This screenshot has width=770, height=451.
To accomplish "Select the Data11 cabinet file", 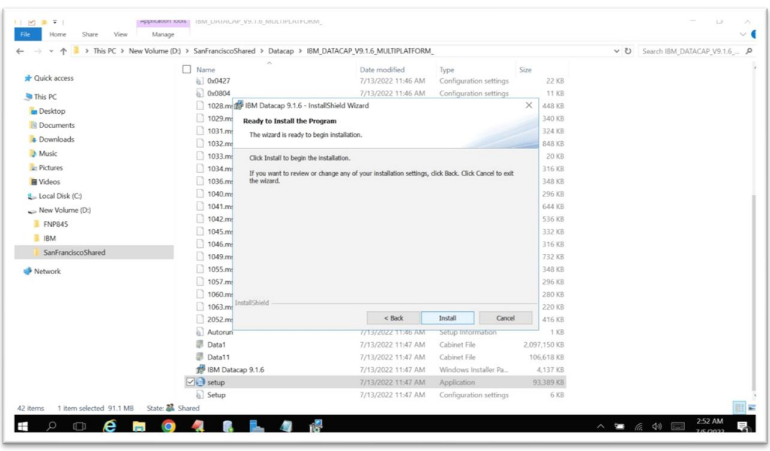I will (x=218, y=357).
